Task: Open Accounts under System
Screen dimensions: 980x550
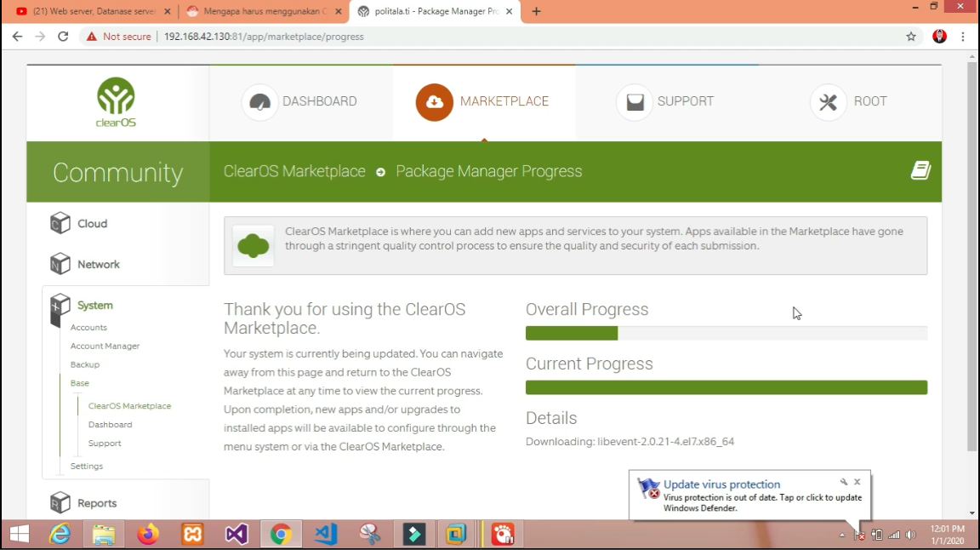Action: [88, 327]
